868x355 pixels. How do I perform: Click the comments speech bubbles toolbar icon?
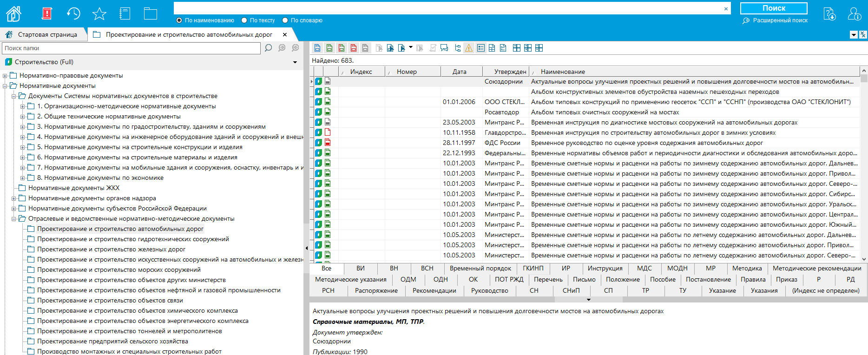point(444,48)
